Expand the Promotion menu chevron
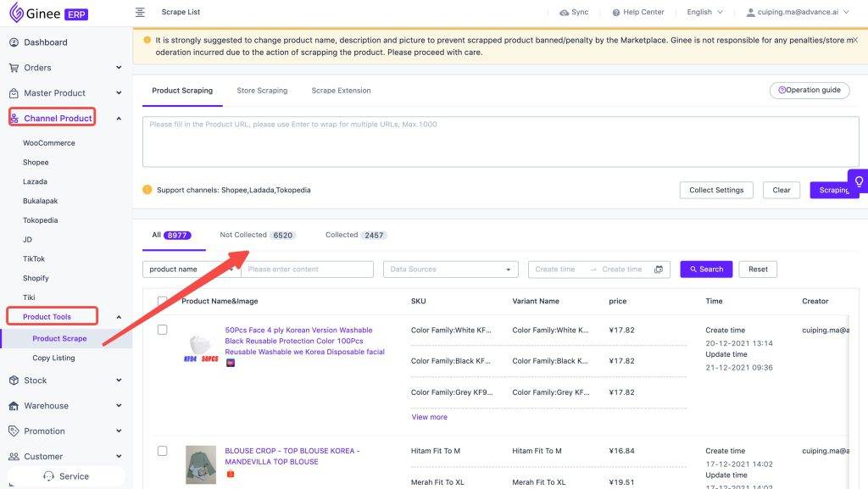This screenshot has height=489, width=868. pos(119,431)
